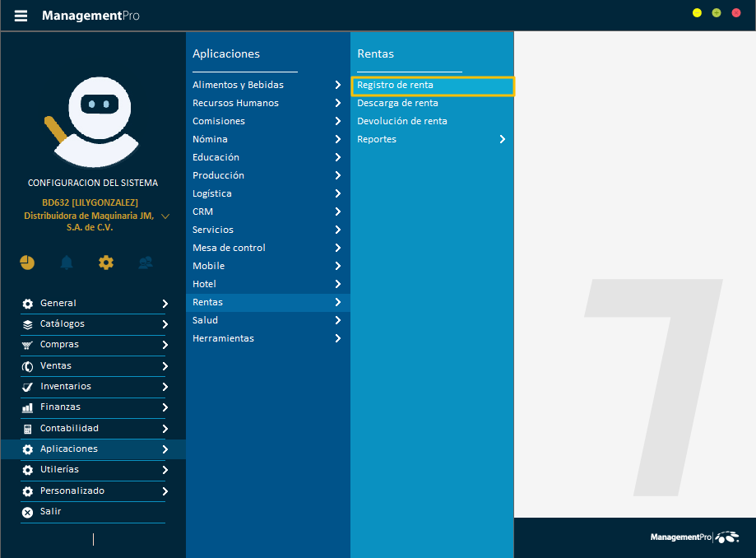Click the ManagementPro footer logo

tap(694, 537)
